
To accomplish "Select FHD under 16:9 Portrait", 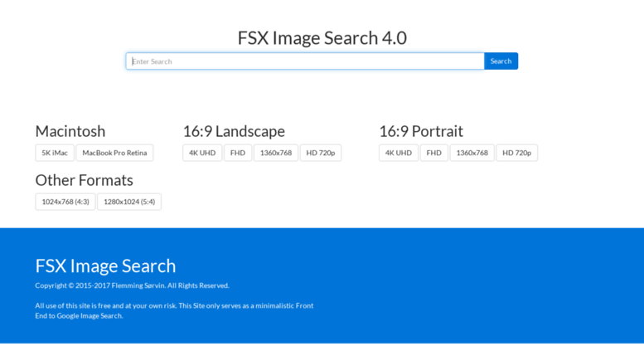I will (433, 153).
